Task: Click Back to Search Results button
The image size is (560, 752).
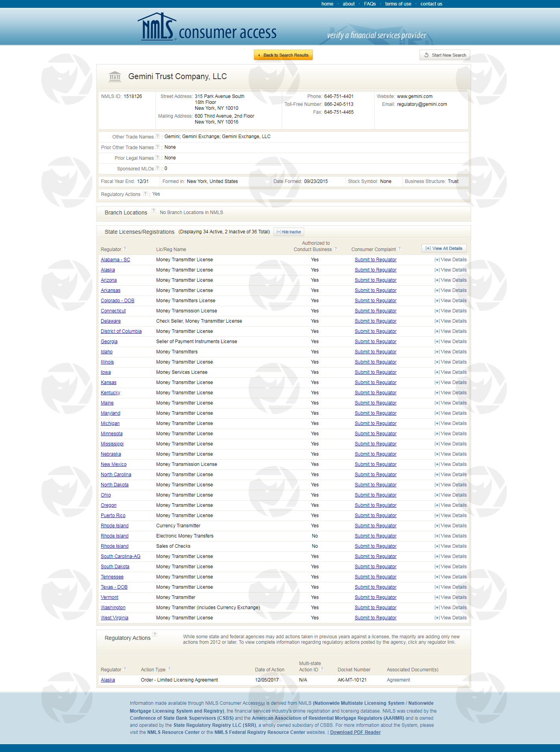Action: 283,55
